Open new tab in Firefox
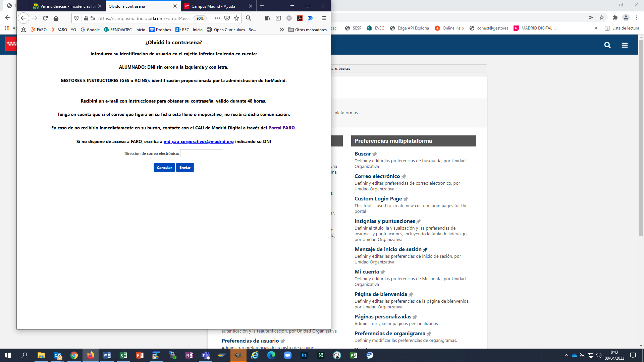 click(x=262, y=6)
